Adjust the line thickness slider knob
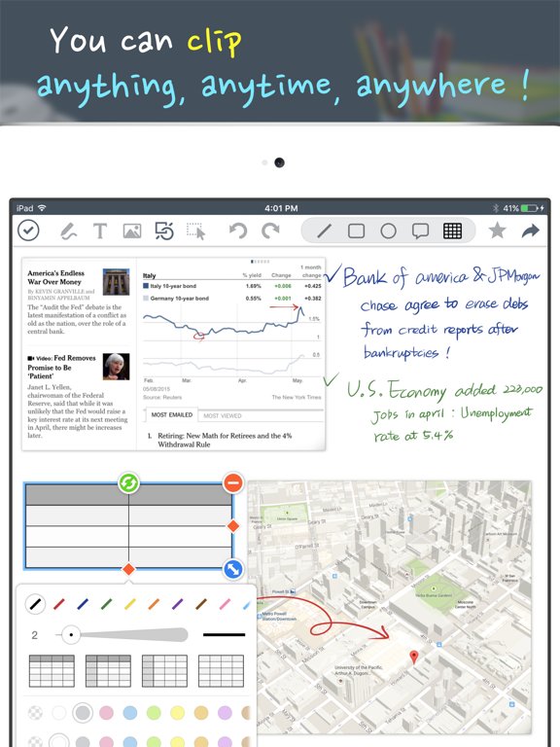 71,635
